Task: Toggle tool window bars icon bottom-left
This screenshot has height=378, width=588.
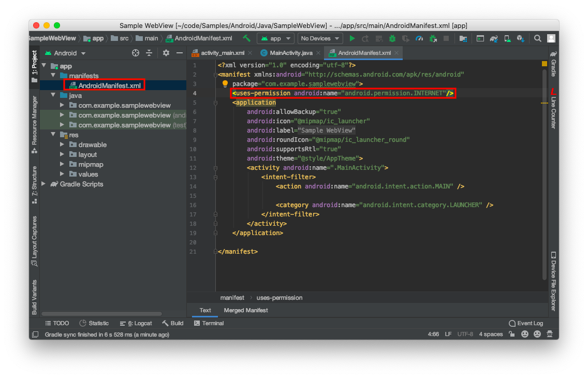Action: point(35,334)
